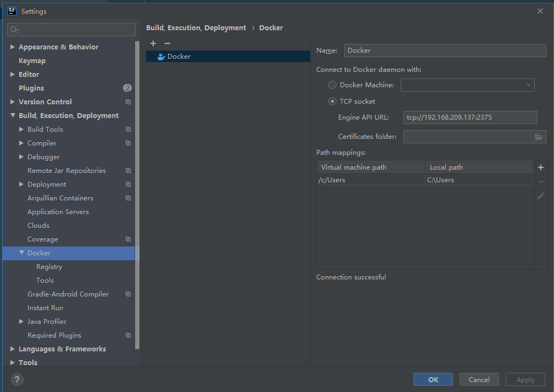Edit path mapping with pencil icon
Screen dimensions: 554x392
tap(541, 195)
